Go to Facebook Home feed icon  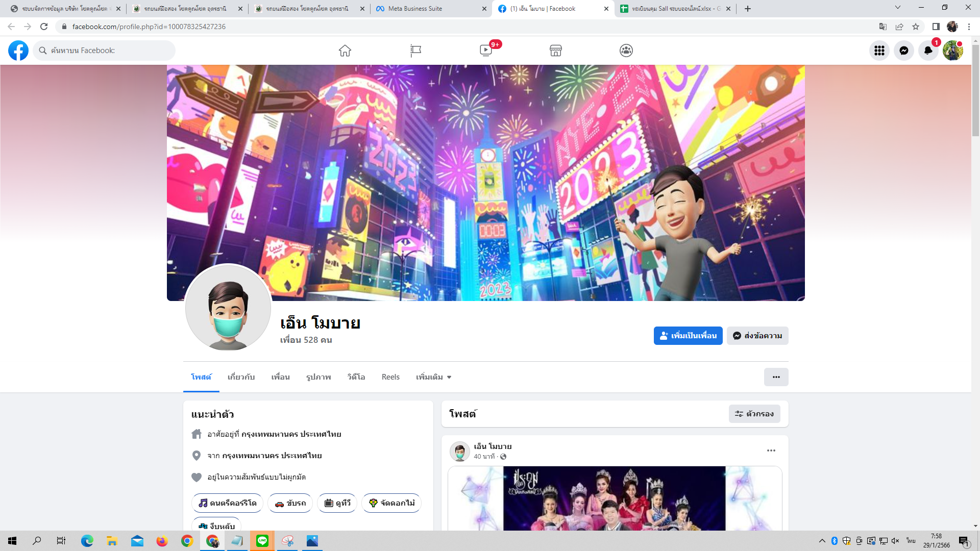click(345, 51)
